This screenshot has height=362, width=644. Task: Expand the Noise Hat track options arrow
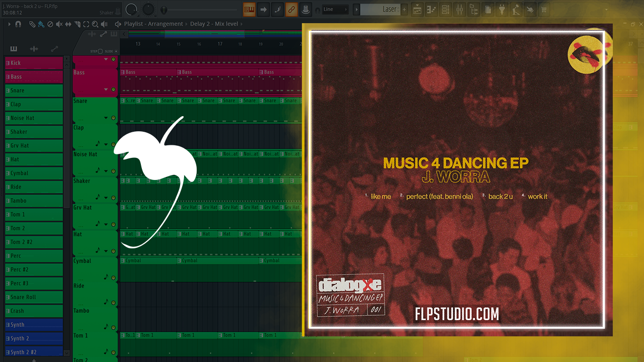[x=106, y=171]
